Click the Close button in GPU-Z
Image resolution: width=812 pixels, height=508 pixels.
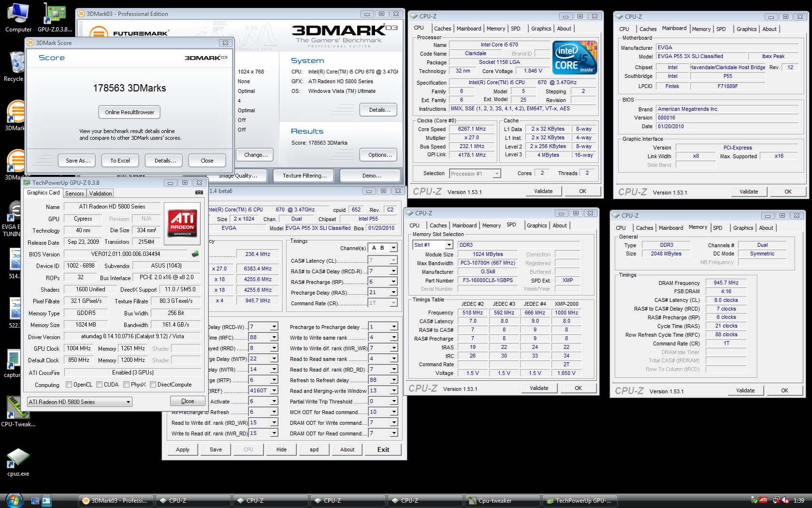[188, 401]
